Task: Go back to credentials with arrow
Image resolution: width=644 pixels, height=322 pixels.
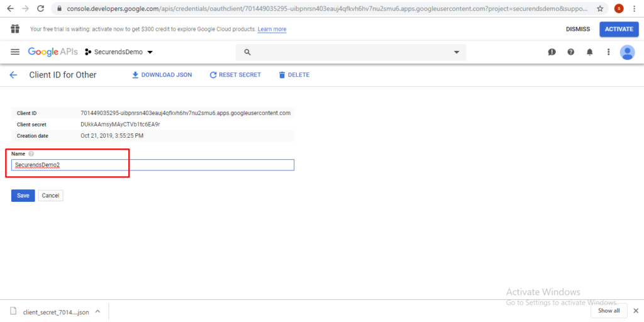Action: click(x=13, y=75)
